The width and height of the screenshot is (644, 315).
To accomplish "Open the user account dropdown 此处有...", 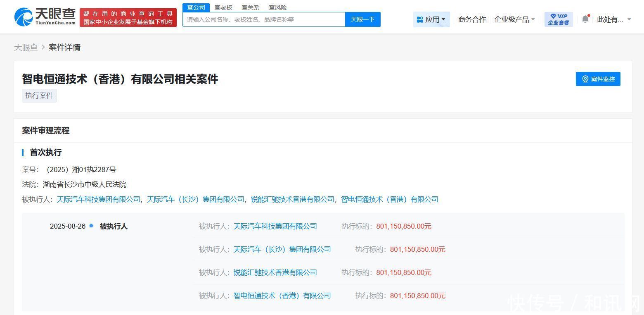I will 613,19.
